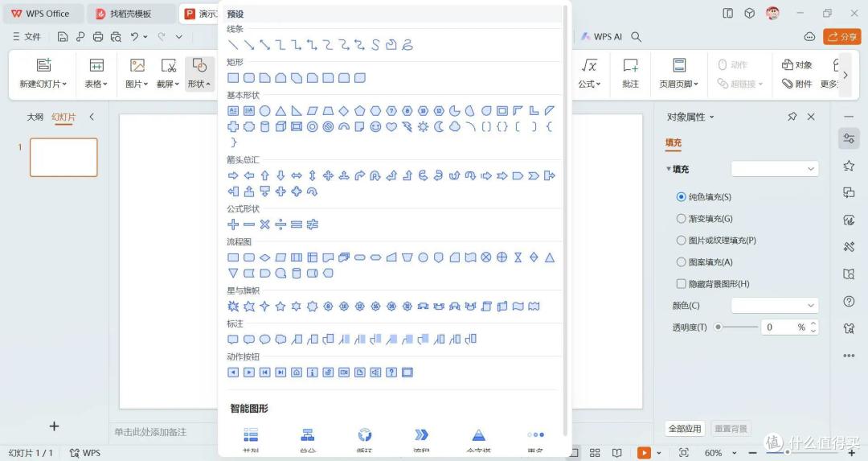
Task: Open the undo history dropdown arrow
Action: (145, 36)
